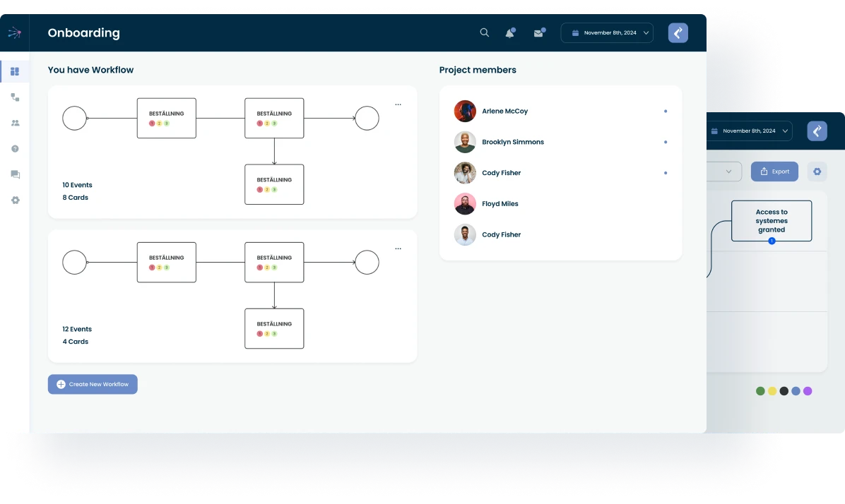Expand the November 8th, 2024 date dropdown

click(x=607, y=33)
